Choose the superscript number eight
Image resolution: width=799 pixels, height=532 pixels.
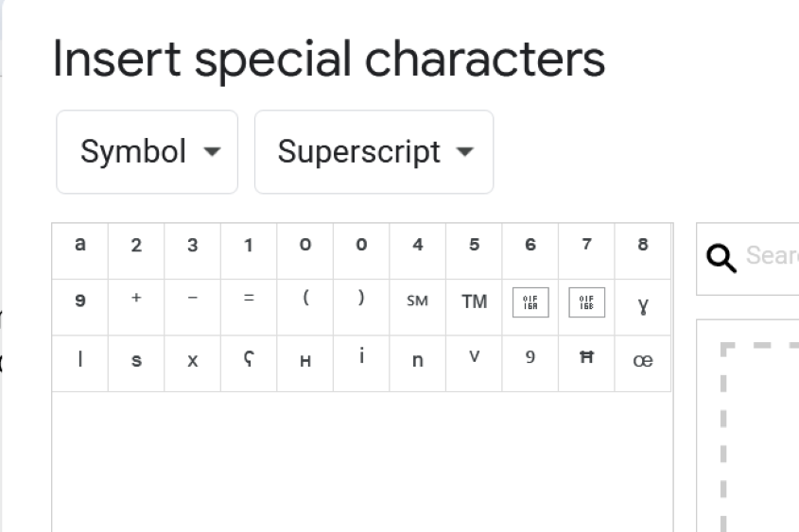(643, 246)
